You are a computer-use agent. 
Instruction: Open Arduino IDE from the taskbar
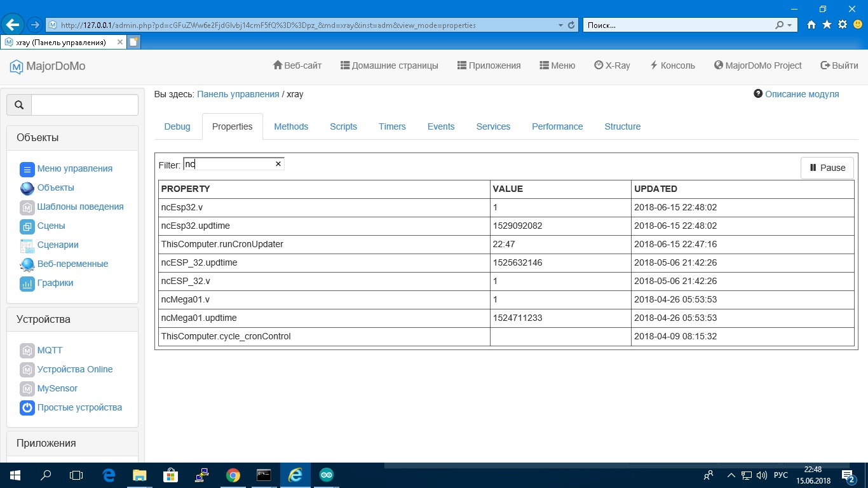326,475
